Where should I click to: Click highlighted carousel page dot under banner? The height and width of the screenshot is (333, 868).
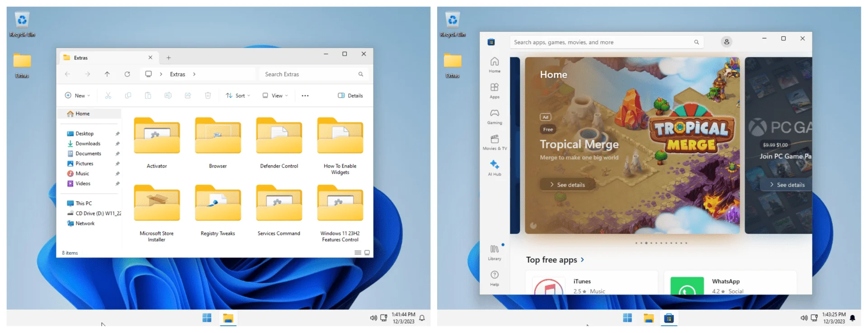click(646, 243)
